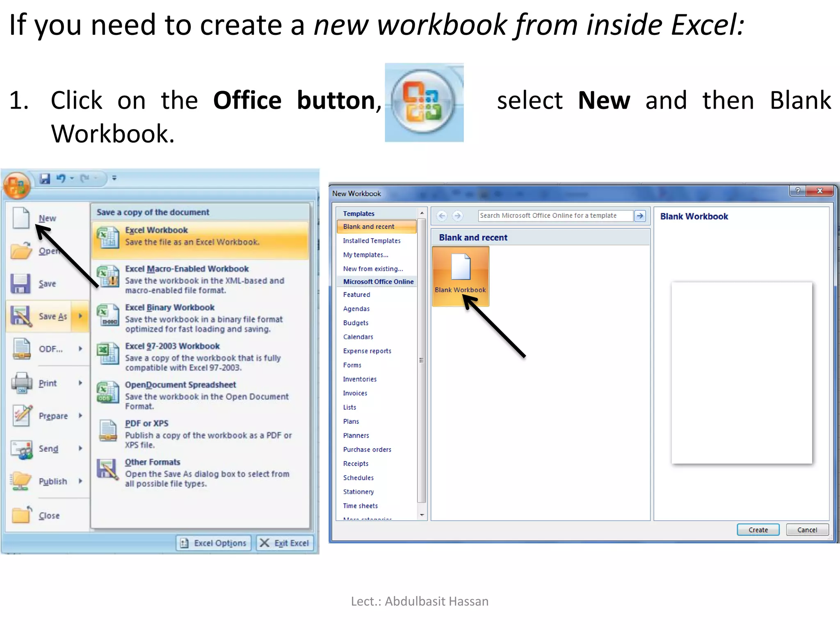Screen dimensions: 840x630
Task: Click the Back arrow in New Workbook dialog
Action: coord(442,216)
